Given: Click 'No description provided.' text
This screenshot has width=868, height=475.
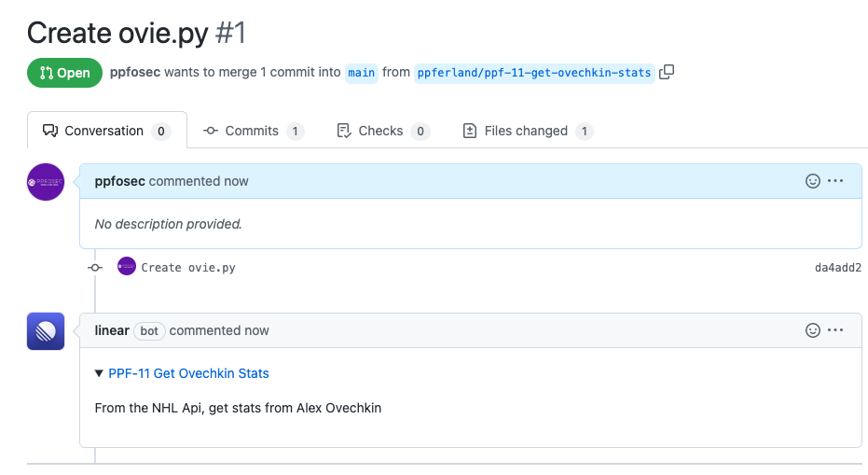Looking at the screenshot, I should (168, 224).
